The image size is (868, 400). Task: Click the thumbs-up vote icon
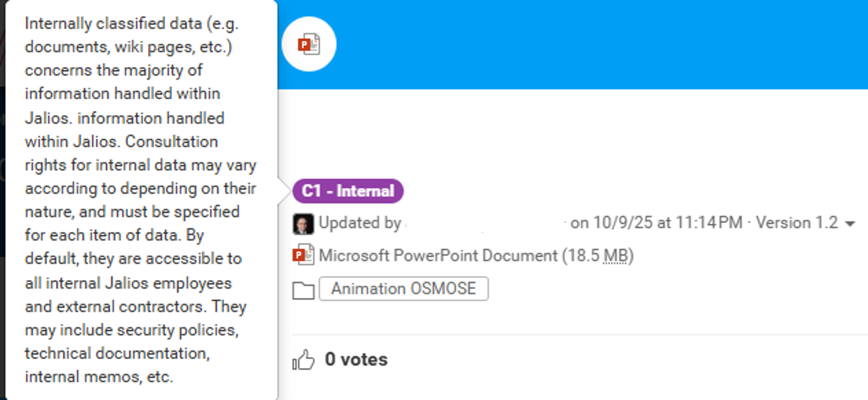(303, 360)
